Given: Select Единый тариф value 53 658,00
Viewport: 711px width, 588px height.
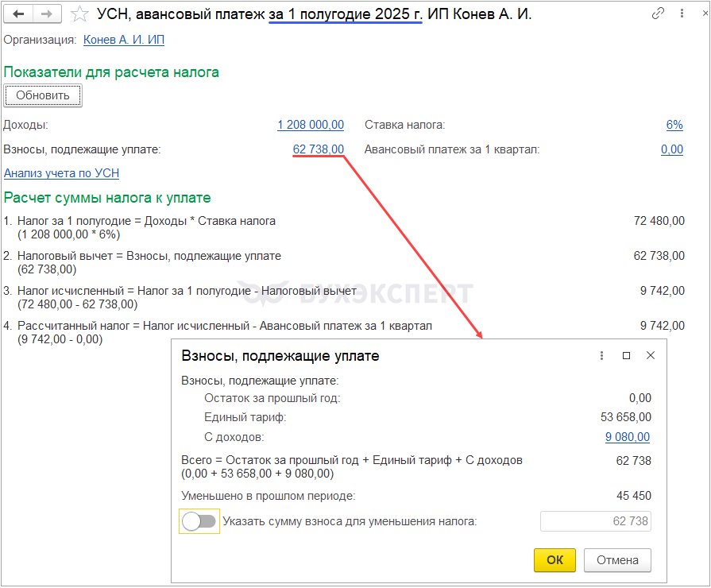Looking at the screenshot, I should (626, 417).
